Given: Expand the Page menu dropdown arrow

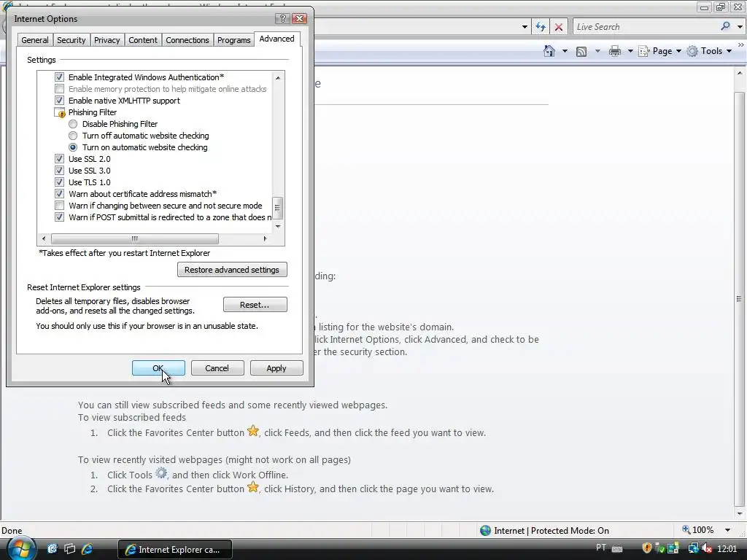Looking at the screenshot, I should click(678, 51).
